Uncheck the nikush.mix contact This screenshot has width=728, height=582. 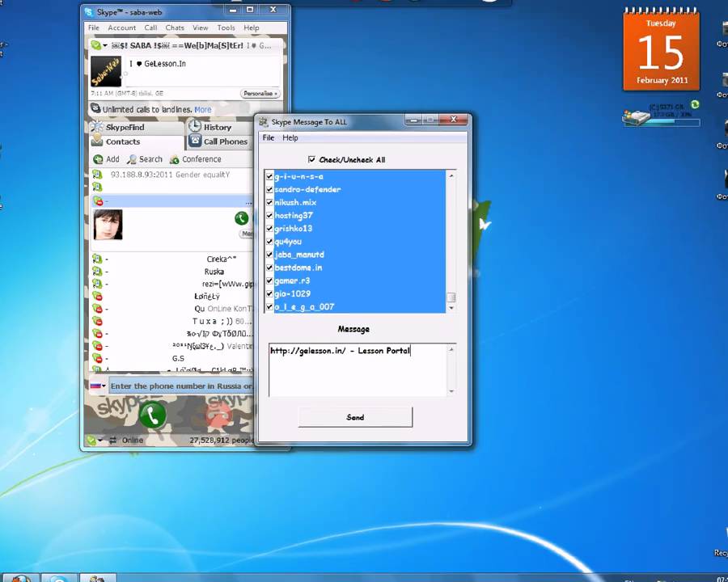pos(269,202)
